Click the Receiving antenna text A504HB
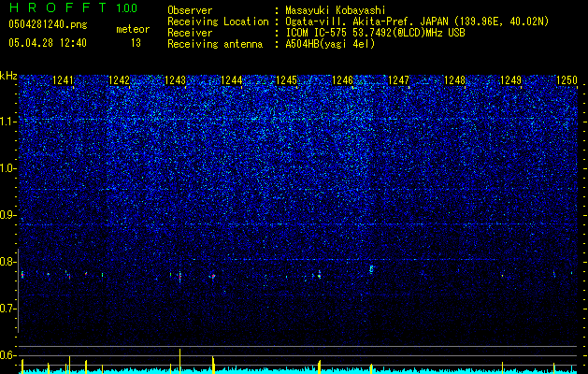 302,44
